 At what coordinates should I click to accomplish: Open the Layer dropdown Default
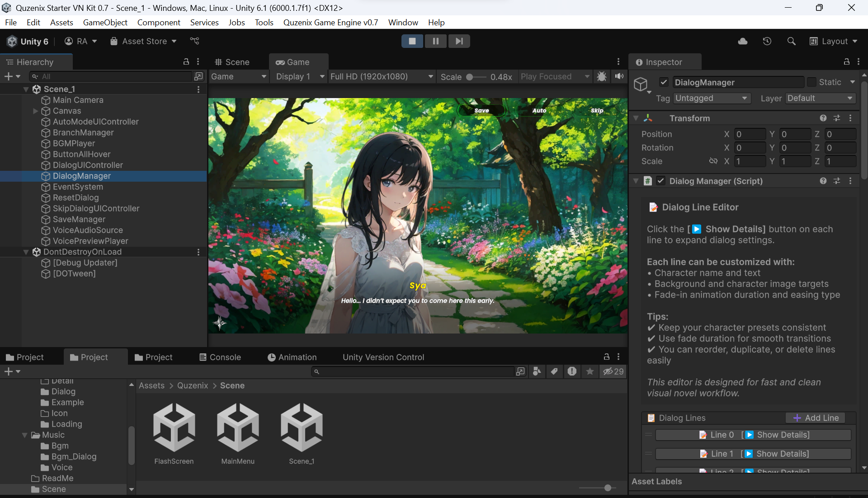pyautogui.click(x=821, y=98)
